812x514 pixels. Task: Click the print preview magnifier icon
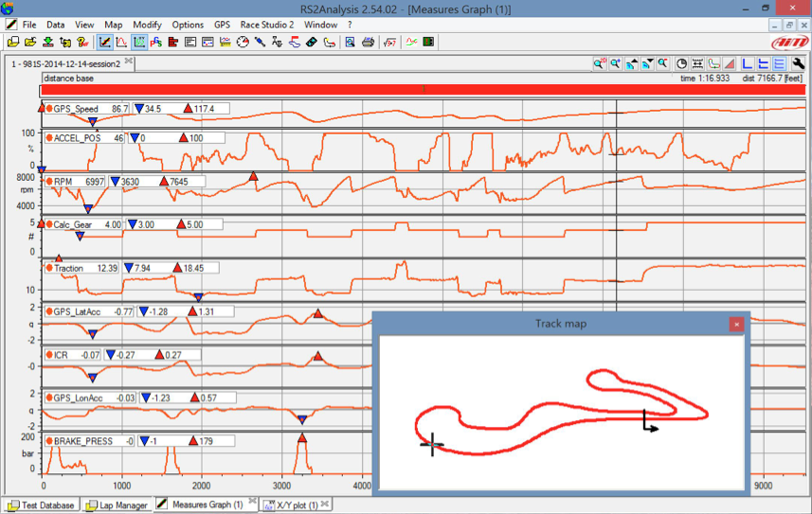point(350,43)
